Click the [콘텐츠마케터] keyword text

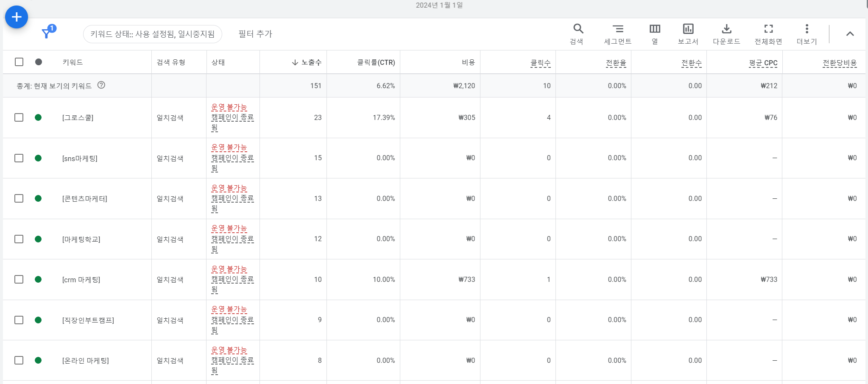pos(85,198)
